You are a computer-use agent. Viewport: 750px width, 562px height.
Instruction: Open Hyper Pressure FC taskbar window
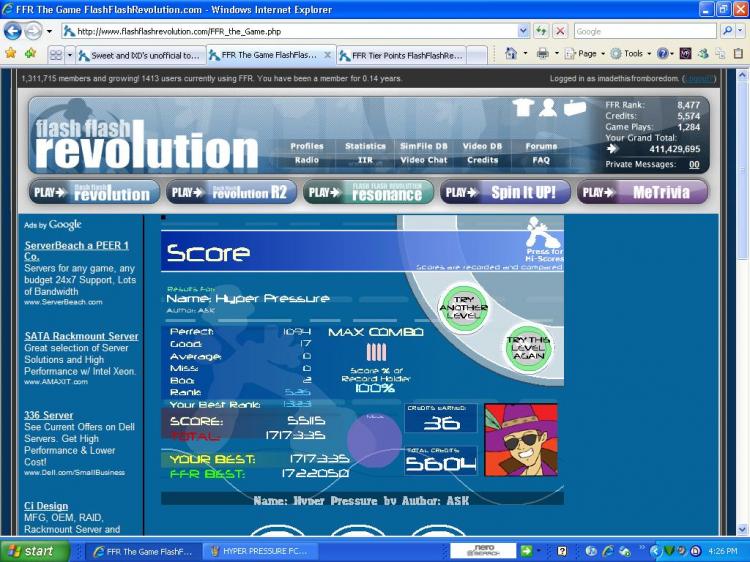262,551
